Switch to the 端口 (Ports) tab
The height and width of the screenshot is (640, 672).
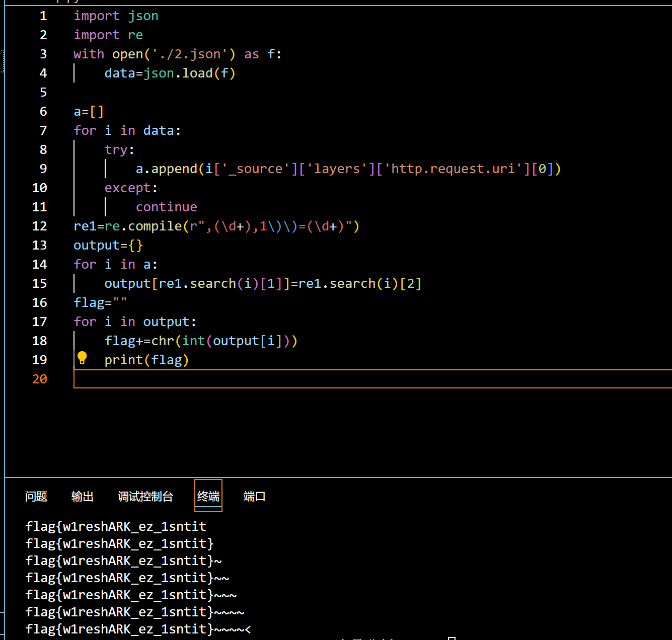coord(254,497)
